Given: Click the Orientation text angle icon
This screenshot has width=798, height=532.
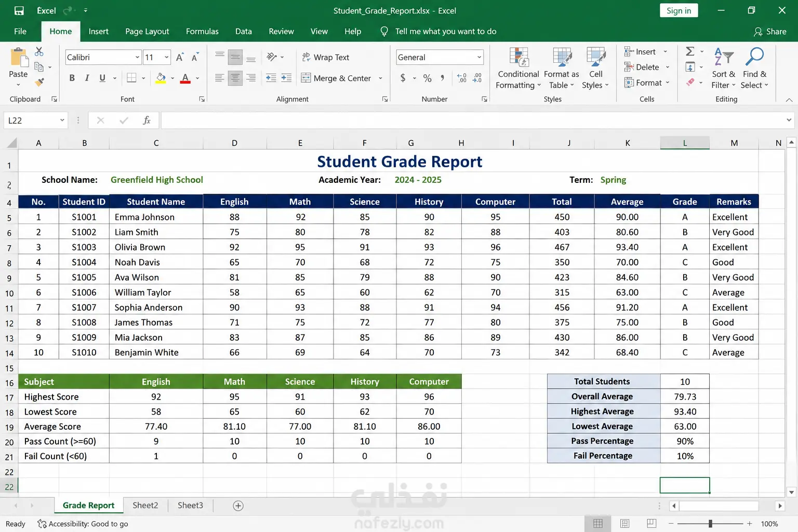Looking at the screenshot, I should click(x=272, y=57).
